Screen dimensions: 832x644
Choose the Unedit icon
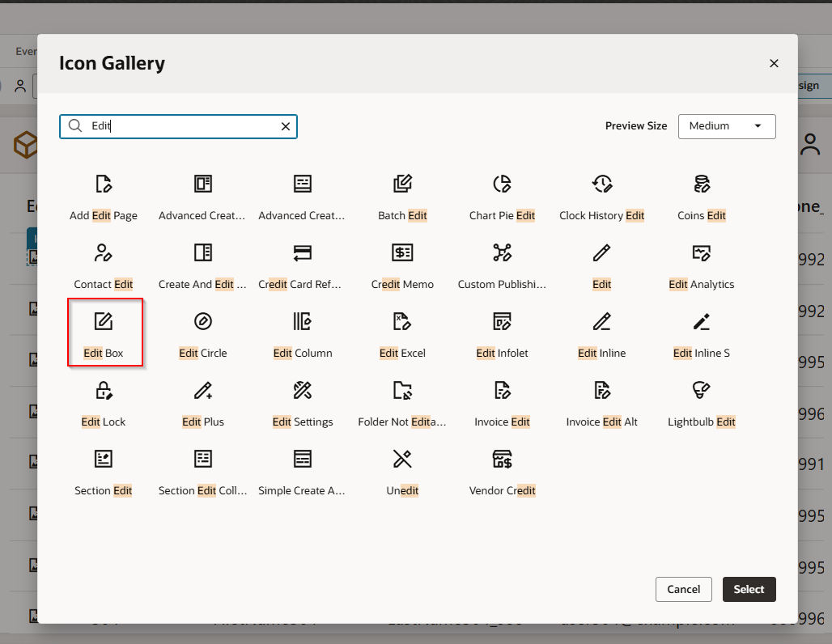(402, 460)
